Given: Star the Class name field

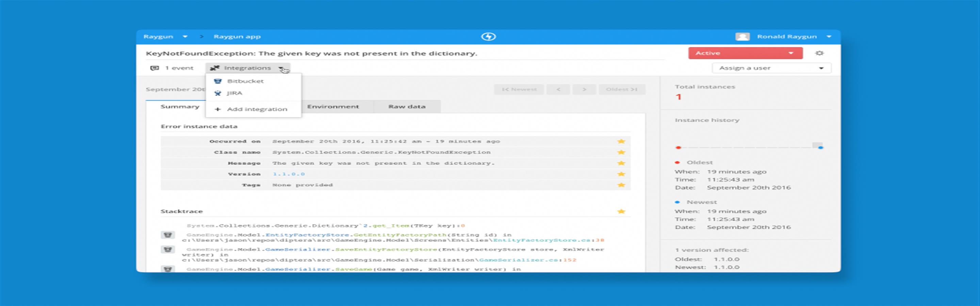Looking at the screenshot, I should 621,152.
